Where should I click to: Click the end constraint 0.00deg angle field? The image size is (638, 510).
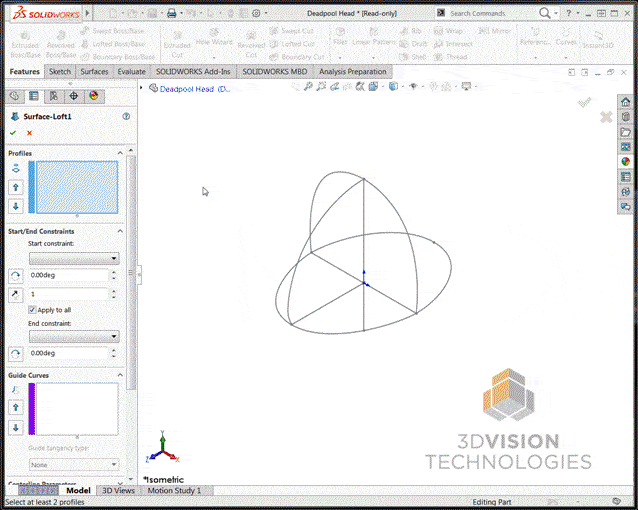click(68, 353)
